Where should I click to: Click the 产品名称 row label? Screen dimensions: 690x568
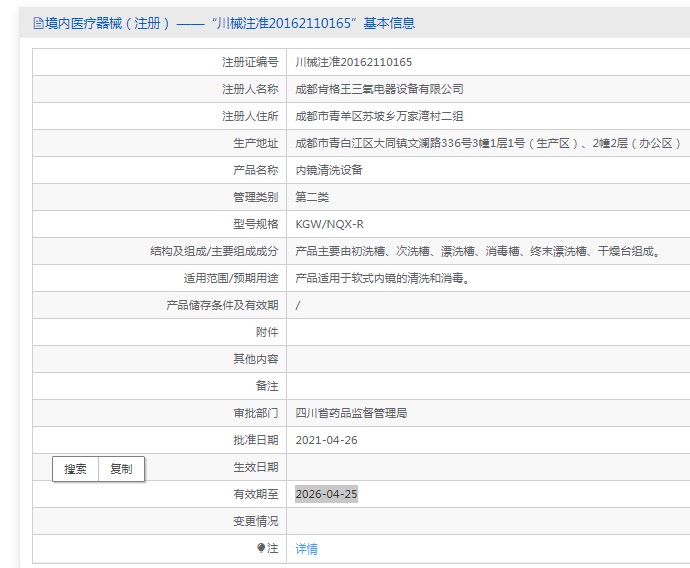tap(256, 170)
